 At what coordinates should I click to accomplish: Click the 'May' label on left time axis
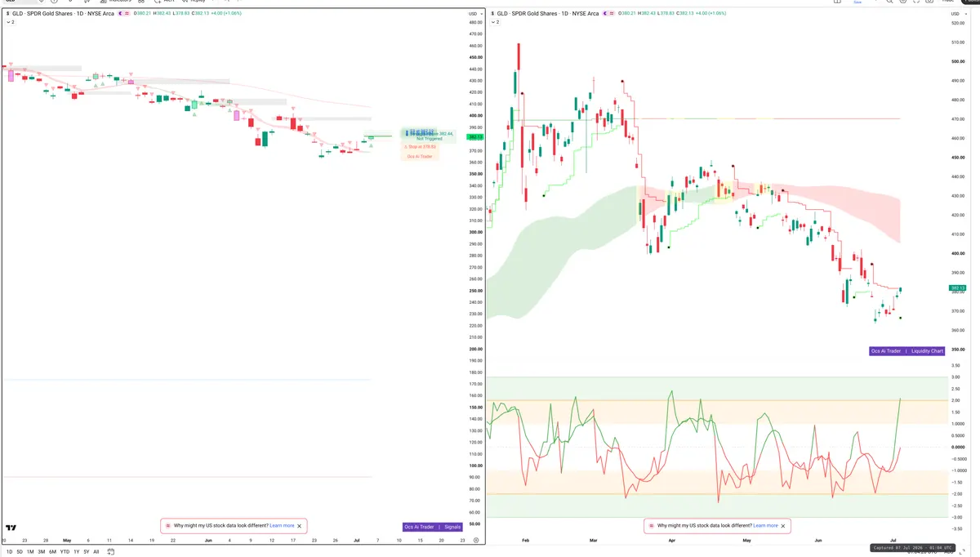tap(67, 541)
